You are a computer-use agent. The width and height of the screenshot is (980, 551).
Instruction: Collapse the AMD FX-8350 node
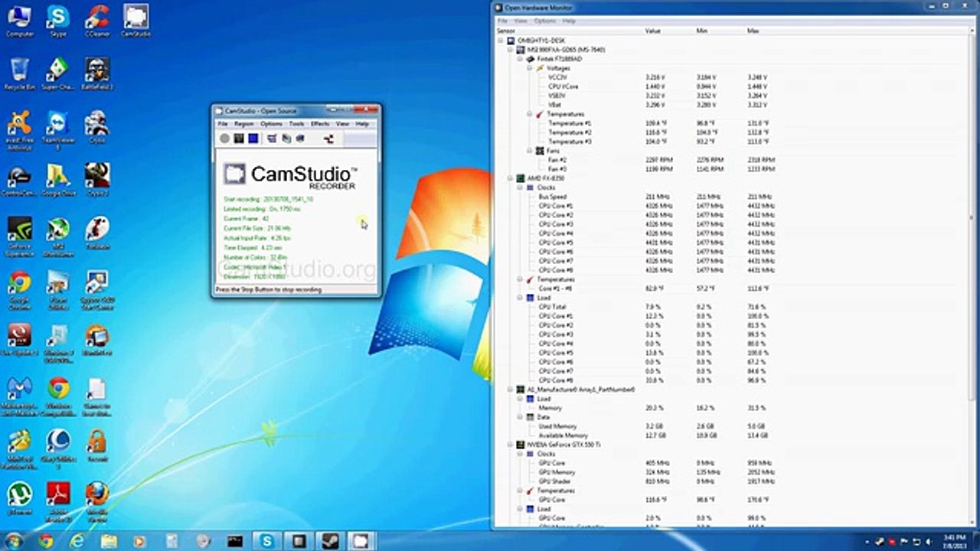coord(511,178)
